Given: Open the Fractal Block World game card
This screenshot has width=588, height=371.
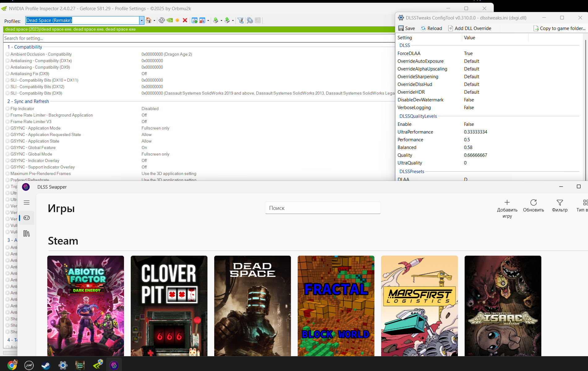Looking at the screenshot, I should pos(336,306).
